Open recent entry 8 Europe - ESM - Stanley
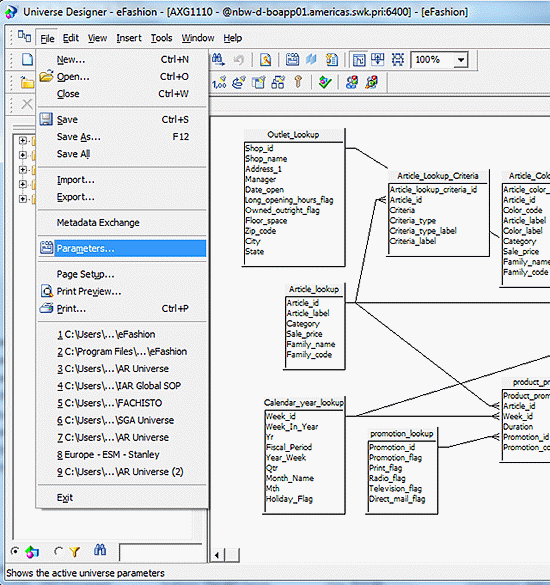 (x=122, y=454)
